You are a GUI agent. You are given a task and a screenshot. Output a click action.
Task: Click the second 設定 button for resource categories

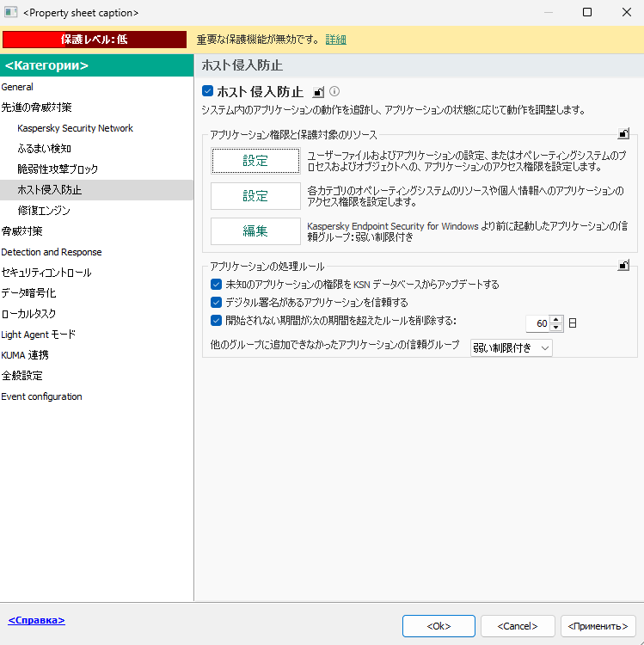tap(255, 196)
